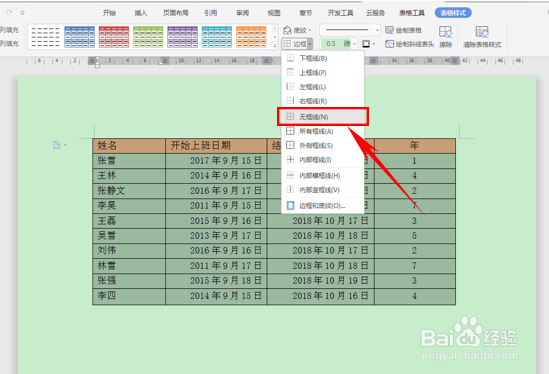Click the 姓名 header cell

point(129,146)
